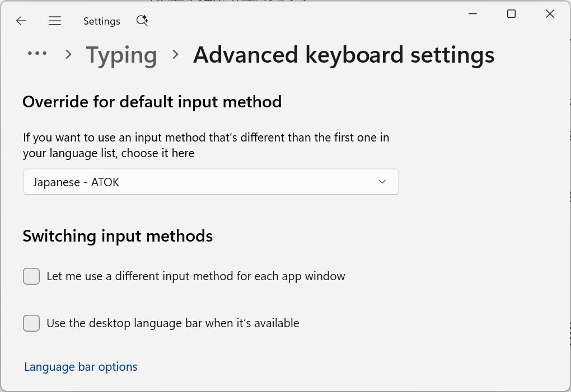Open the hamburger navigation menu
The height and width of the screenshot is (392, 571).
coord(54,21)
